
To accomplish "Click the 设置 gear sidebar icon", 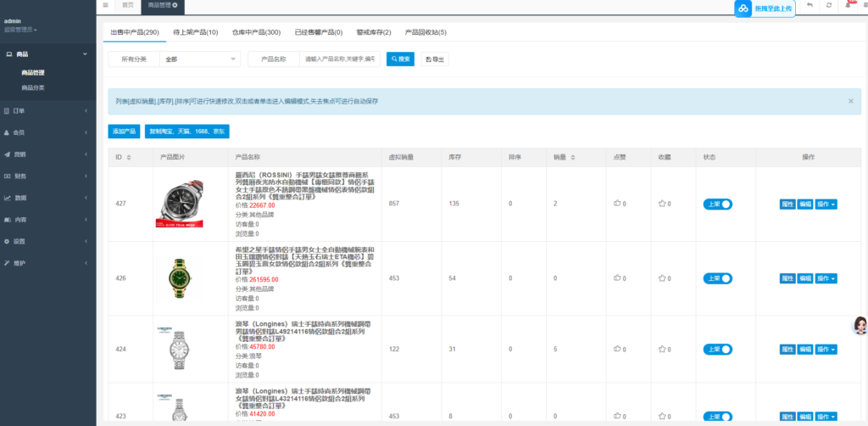I will 7,242.
